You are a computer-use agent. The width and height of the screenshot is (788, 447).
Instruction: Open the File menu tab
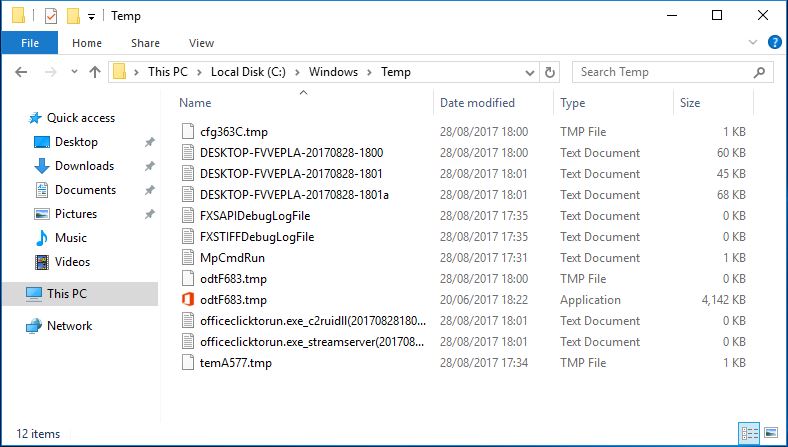30,43
